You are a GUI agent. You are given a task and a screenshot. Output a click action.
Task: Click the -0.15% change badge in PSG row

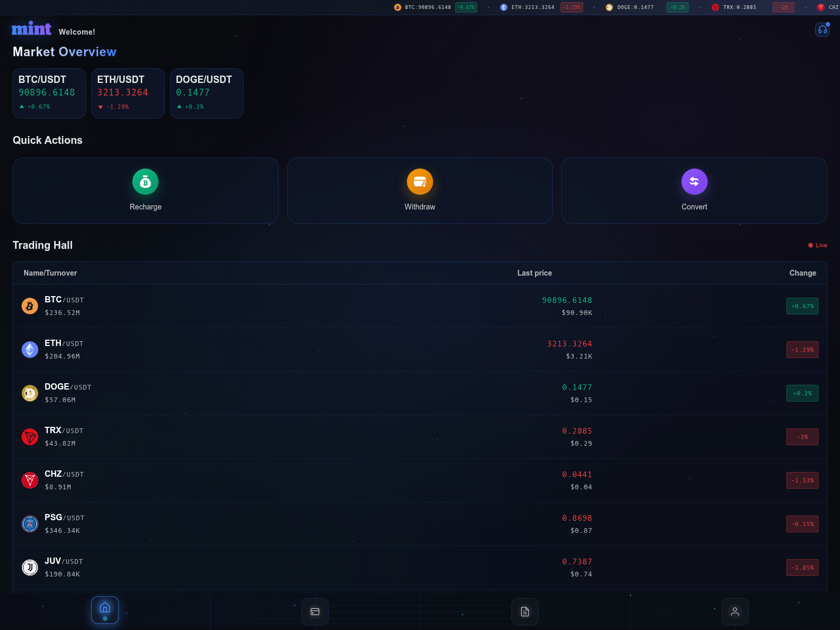click(802, 524)
